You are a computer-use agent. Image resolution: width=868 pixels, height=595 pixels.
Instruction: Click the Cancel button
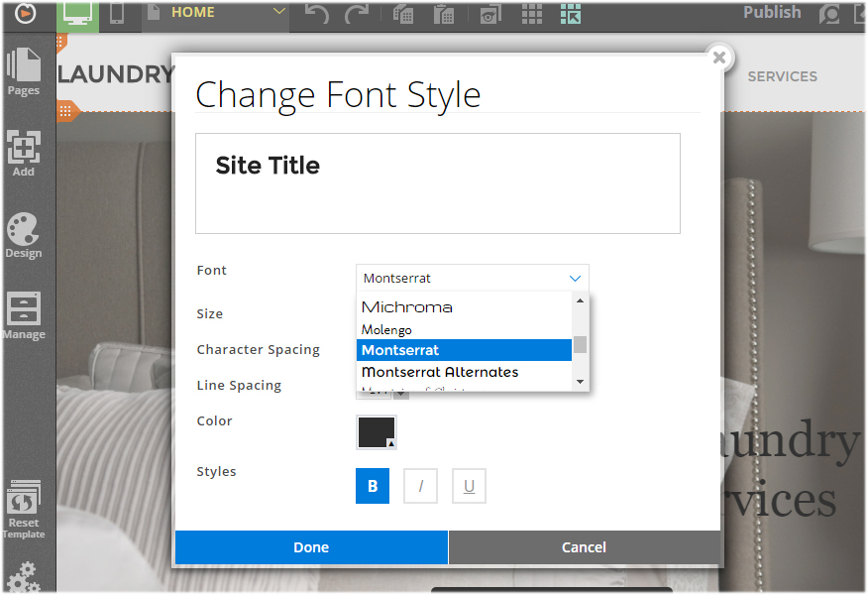[x=584, y=547]
